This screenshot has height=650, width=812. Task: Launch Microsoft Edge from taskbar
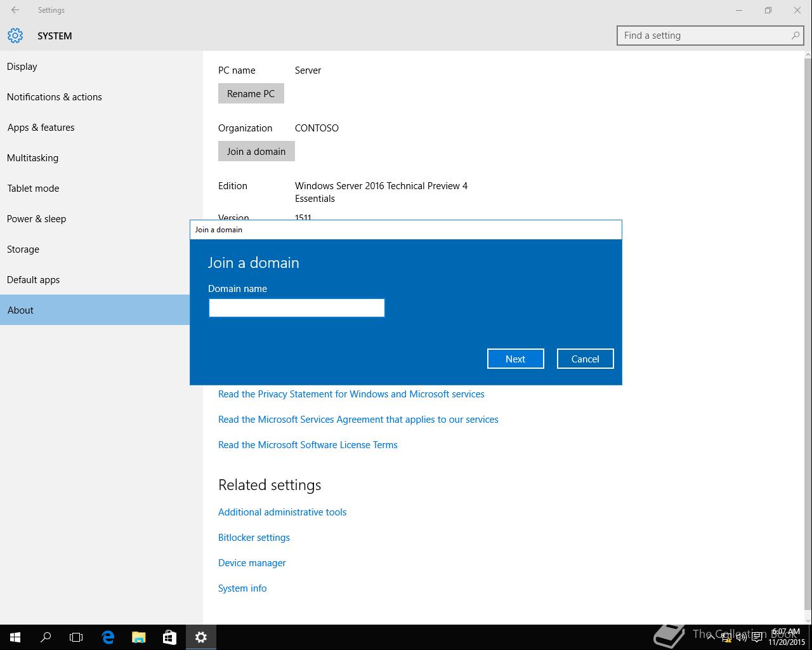coord(108,637)
